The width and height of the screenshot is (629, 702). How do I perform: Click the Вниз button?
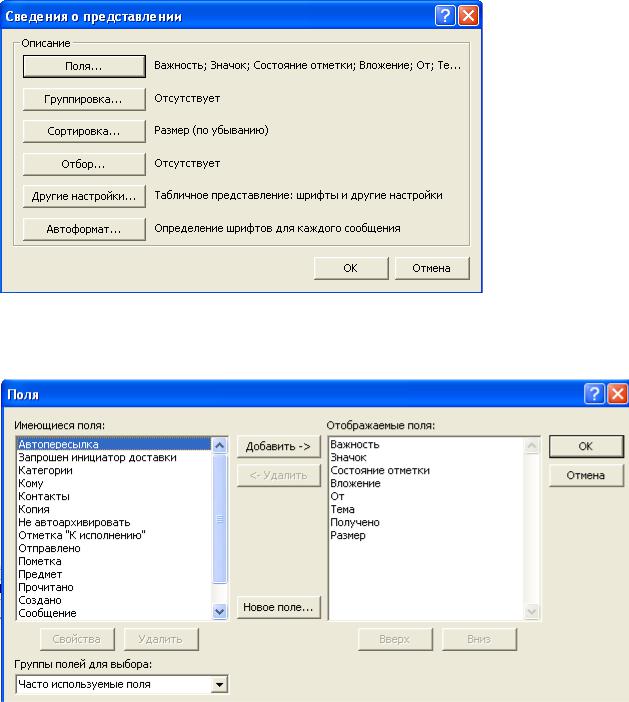tap(479, 639)
